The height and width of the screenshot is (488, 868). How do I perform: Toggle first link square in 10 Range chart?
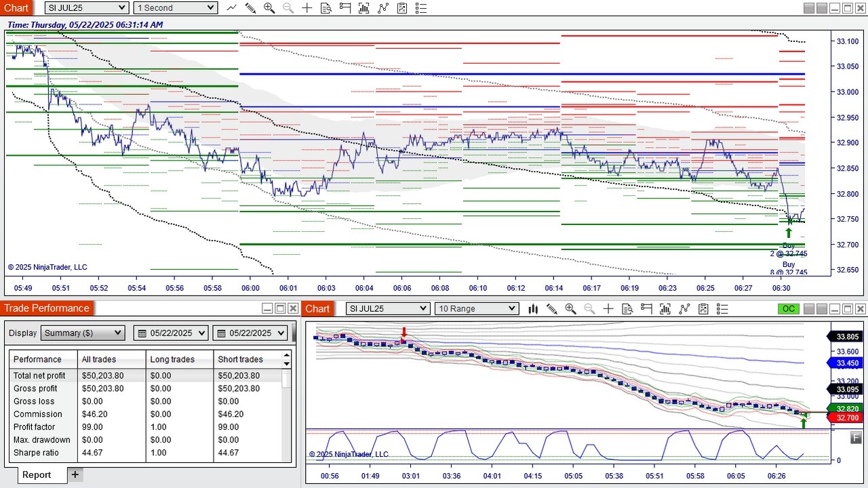coord(809,309)
